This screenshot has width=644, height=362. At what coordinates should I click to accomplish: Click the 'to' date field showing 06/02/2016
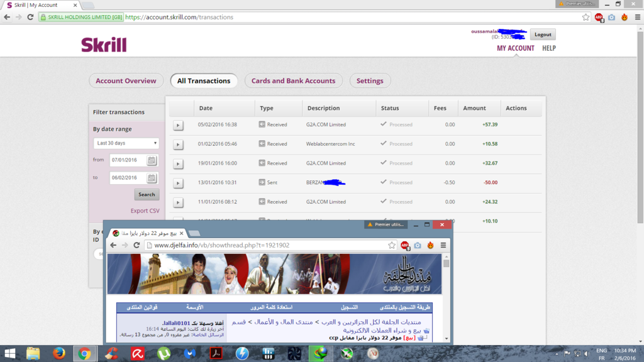point(128,178)
